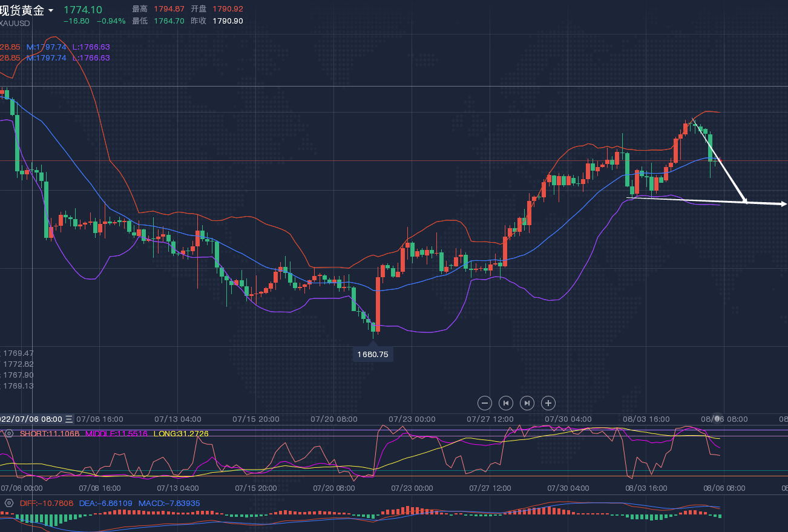The image size is (788, 532).
Task: Select the LONG:31.2726 indicator label
Action: click(x=181, y=433)
